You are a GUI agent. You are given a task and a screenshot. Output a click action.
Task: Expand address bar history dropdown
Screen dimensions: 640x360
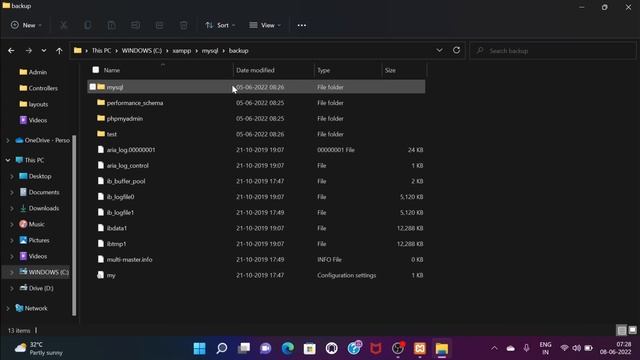439,50
